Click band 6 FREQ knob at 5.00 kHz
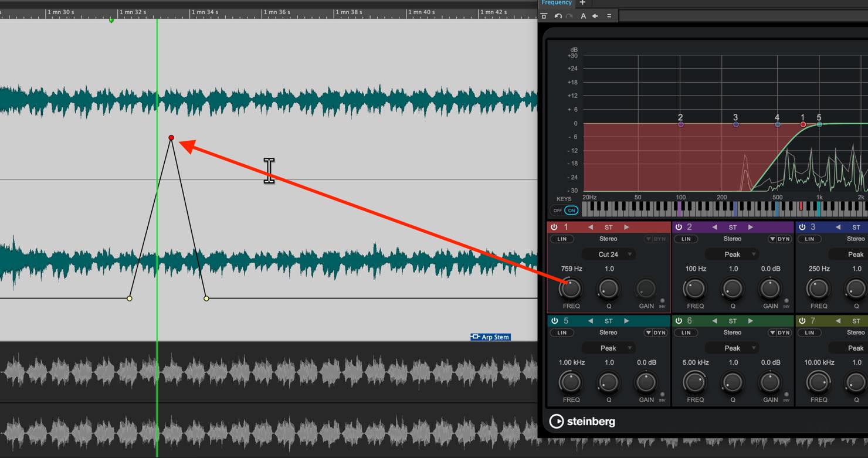 pyautogui.click(x=695, y=382)
